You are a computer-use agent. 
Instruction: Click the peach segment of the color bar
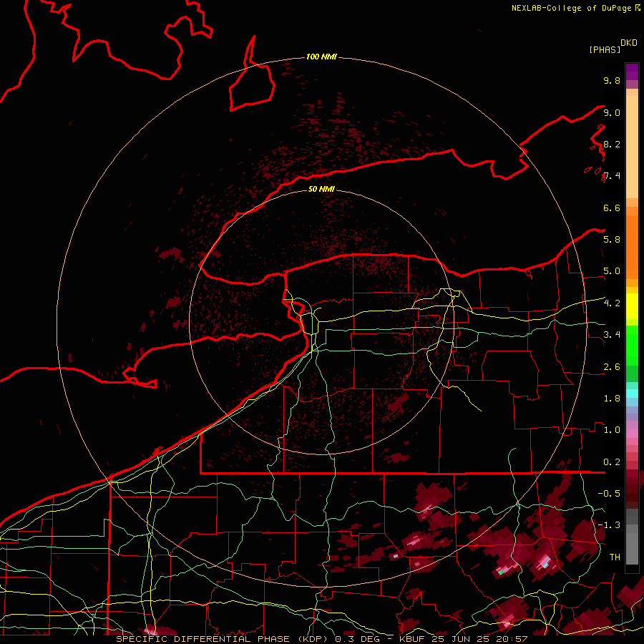pos(632,147)
